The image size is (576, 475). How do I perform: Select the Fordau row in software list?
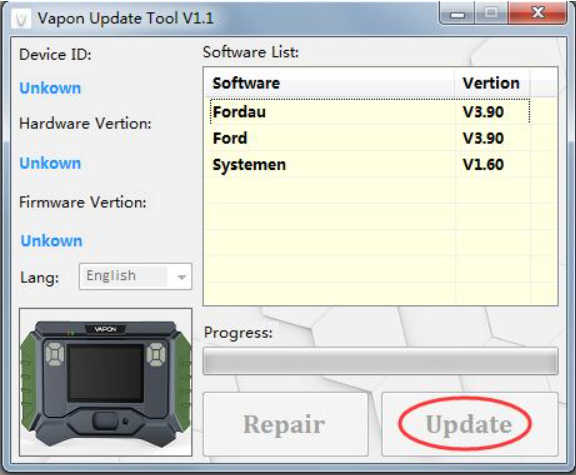(x=370, y=112)
